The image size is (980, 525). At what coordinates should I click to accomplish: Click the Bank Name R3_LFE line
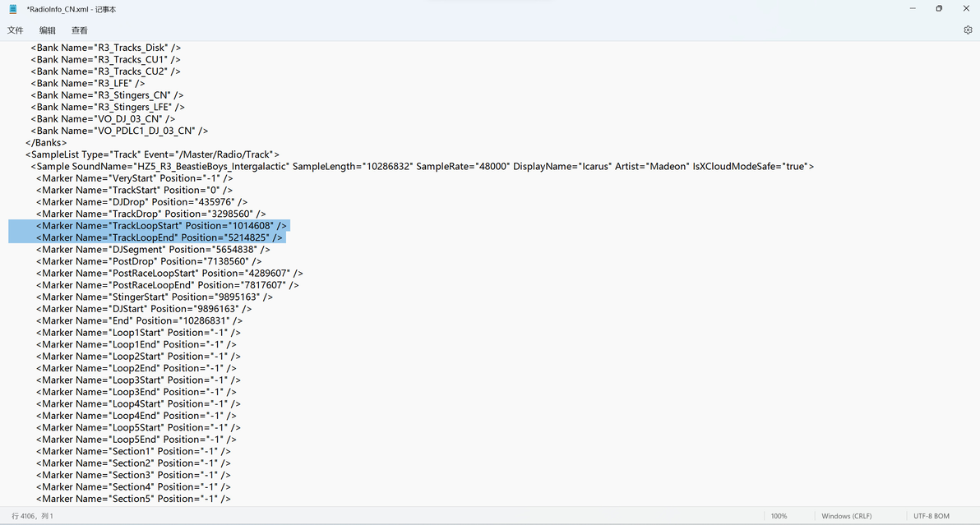[x=87, y=84]
